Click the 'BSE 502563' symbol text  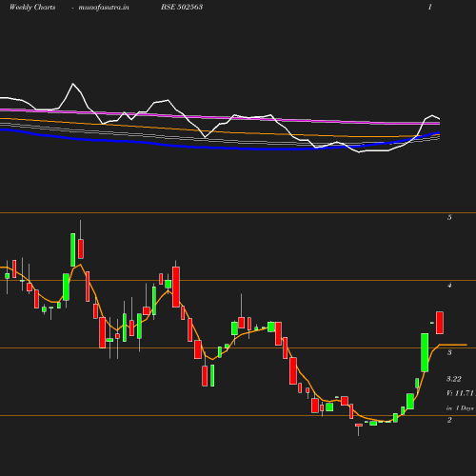click(x=182, y=7)
